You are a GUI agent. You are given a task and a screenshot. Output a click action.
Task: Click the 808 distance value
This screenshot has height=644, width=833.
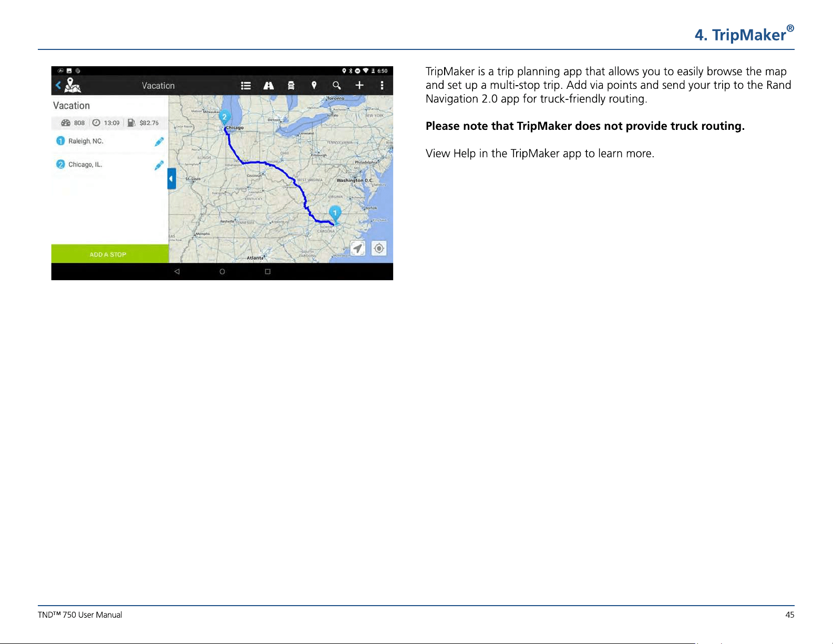pos(79,123)
